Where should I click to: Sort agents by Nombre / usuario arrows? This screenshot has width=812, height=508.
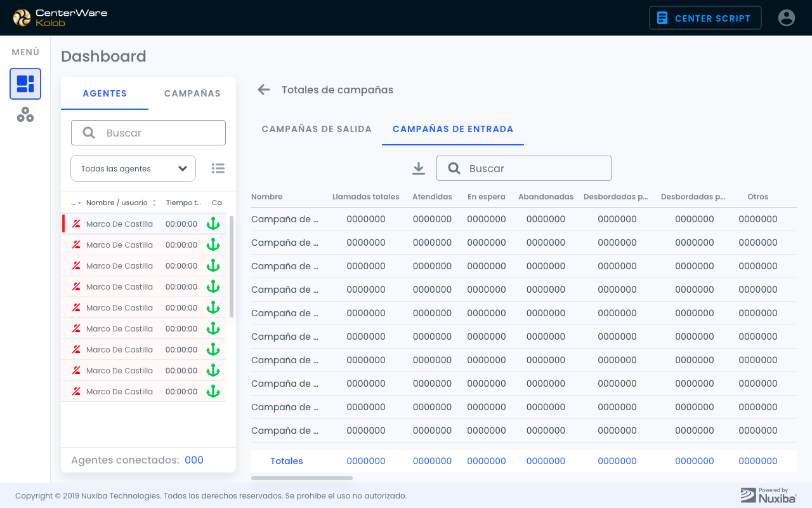(x=154, y=203)
